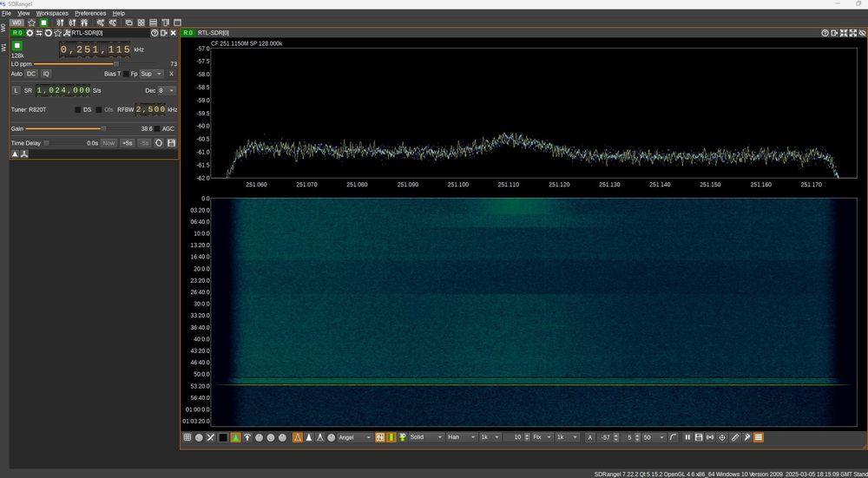Click the stack windows icon
868x478 pixels.
click(154, 23)
